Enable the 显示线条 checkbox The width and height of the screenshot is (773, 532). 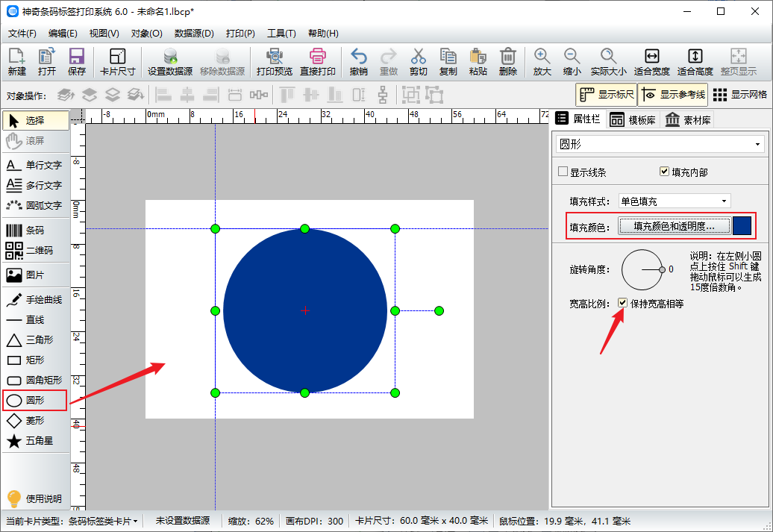click(x=563, y=172)
